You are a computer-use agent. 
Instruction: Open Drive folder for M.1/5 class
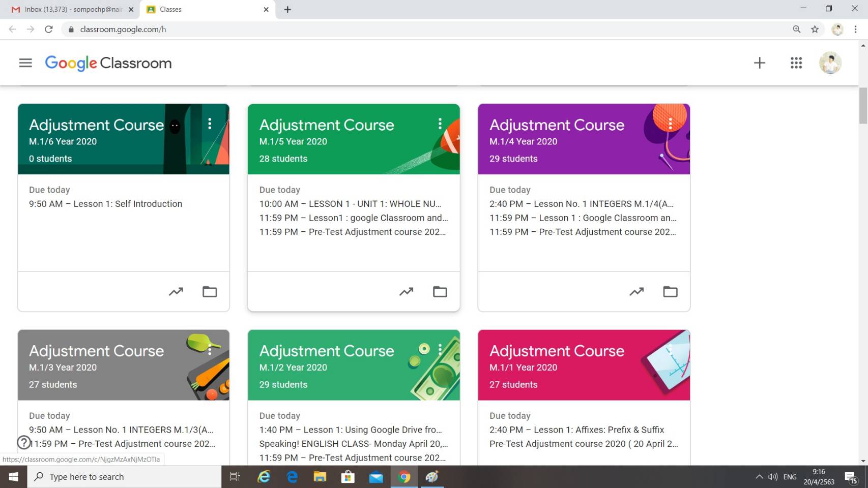pyautogui.click(x=440, y=292)
